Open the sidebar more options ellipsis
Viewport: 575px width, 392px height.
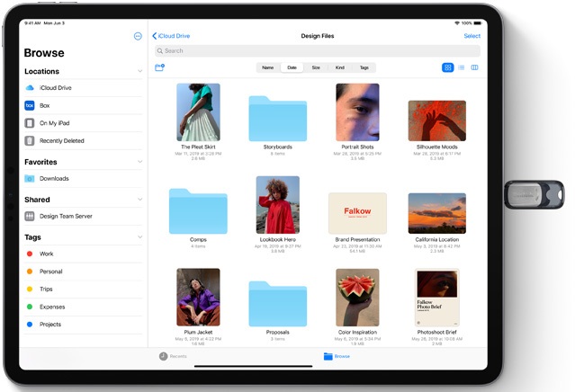[138, 36]
